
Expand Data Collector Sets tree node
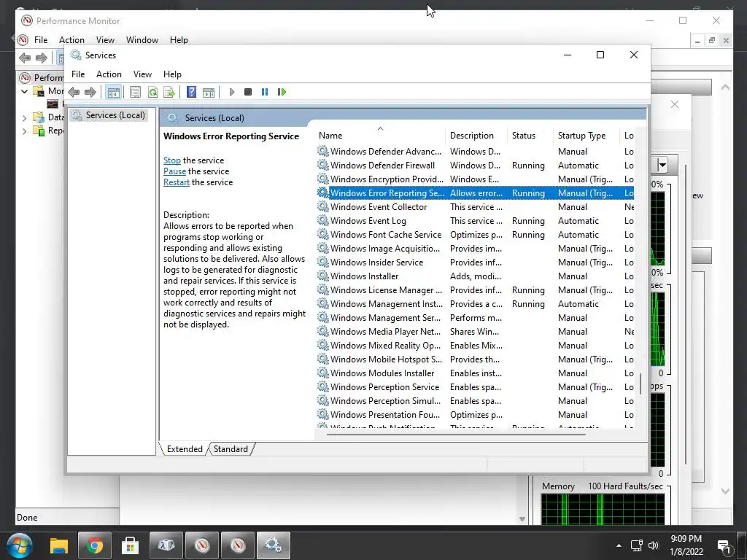[24, 117]
